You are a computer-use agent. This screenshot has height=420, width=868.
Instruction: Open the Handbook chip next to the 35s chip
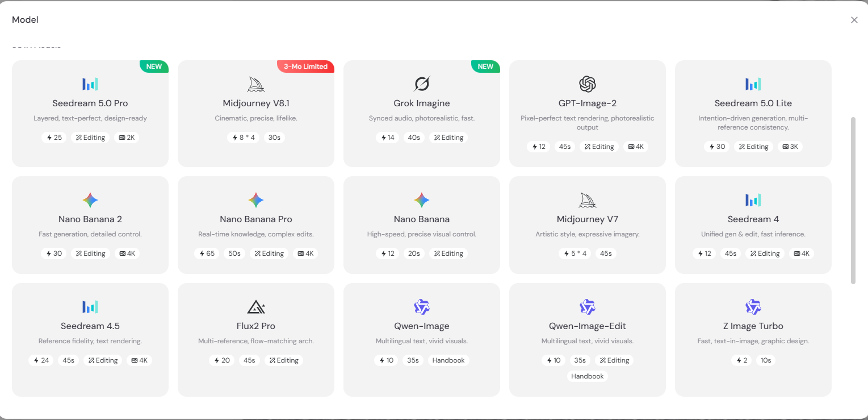coord(448,360)
